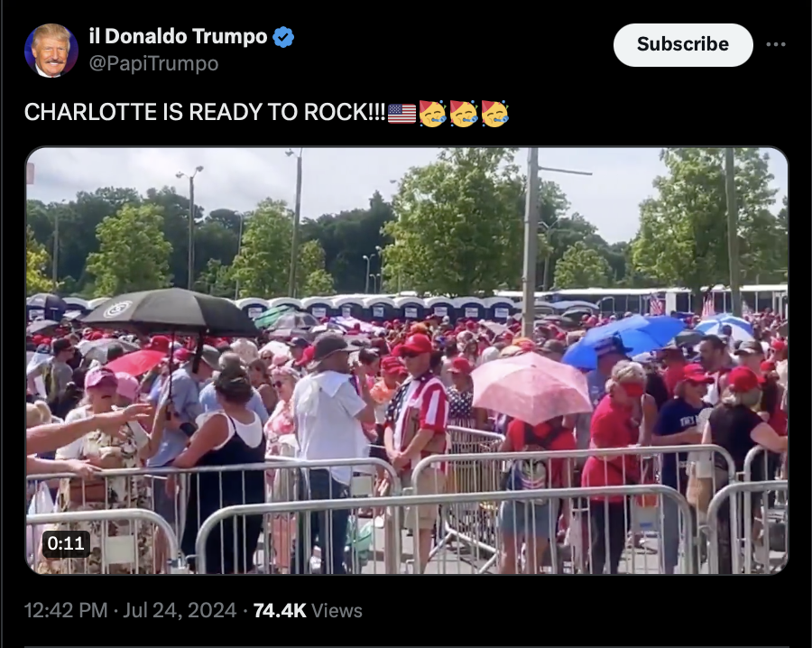Viewport: 812px width, 648px height.
Task: Click the blue umbrella in the video
Action: [624, 339]
